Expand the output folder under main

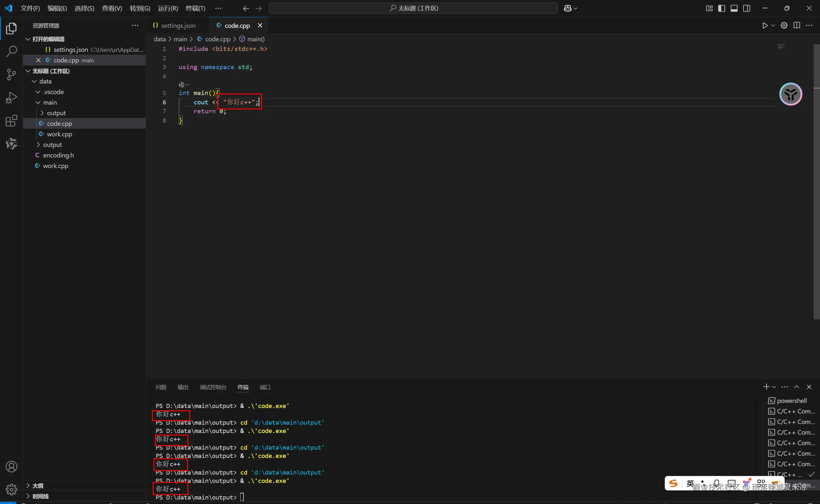(56, 113)
